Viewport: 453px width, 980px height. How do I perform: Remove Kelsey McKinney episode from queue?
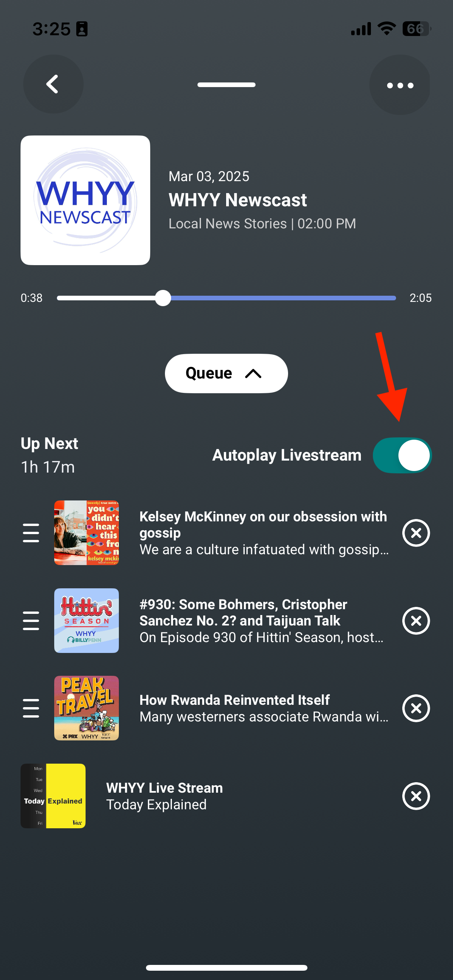(x=416, y=533)
